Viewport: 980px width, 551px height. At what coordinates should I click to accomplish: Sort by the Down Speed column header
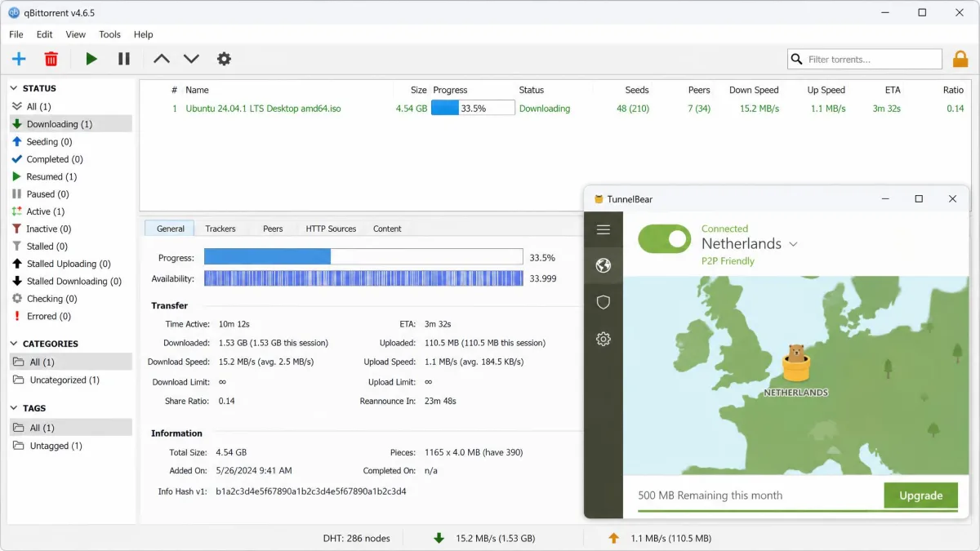point(754,90)
